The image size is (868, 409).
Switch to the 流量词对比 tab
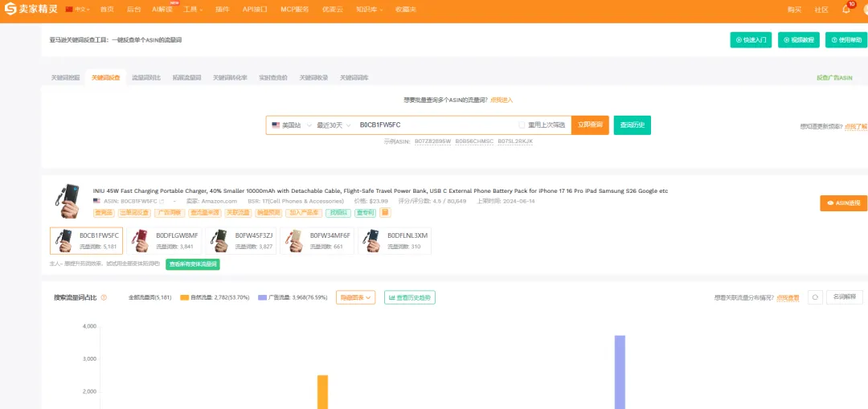pos(146,78)
